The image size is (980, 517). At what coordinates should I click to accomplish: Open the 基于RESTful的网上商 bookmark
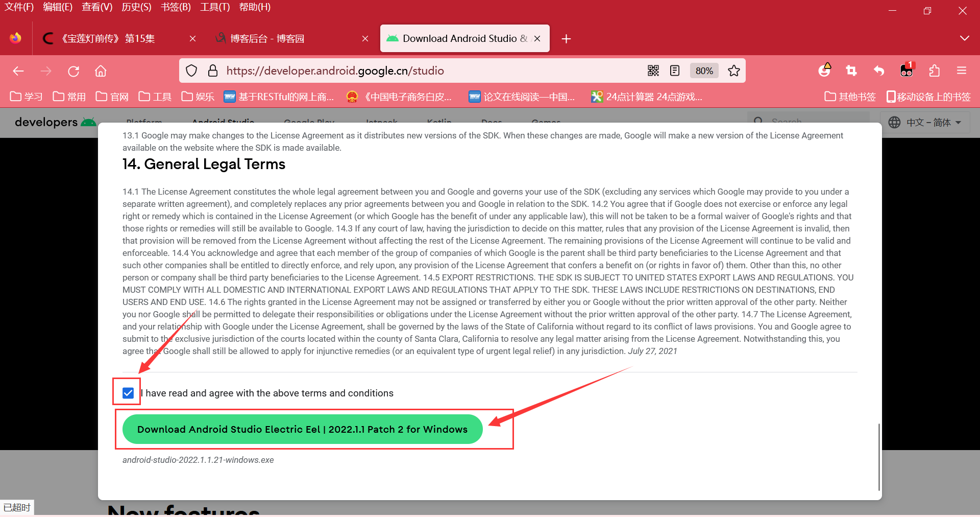coord(279,97)
